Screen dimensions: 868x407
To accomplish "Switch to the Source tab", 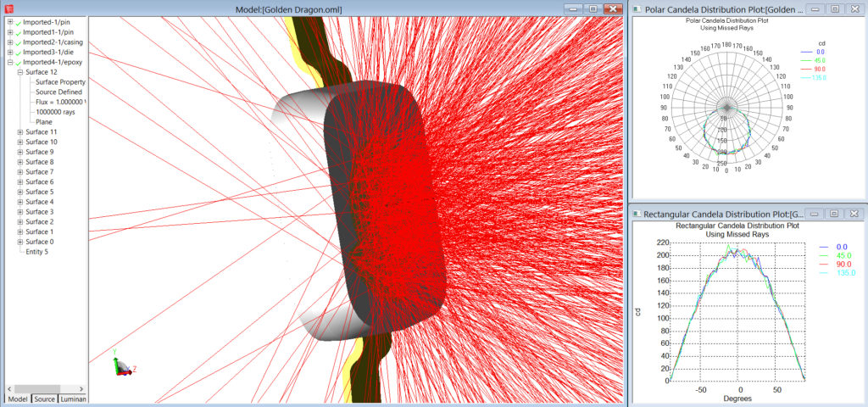I will [x=44, y=399].
